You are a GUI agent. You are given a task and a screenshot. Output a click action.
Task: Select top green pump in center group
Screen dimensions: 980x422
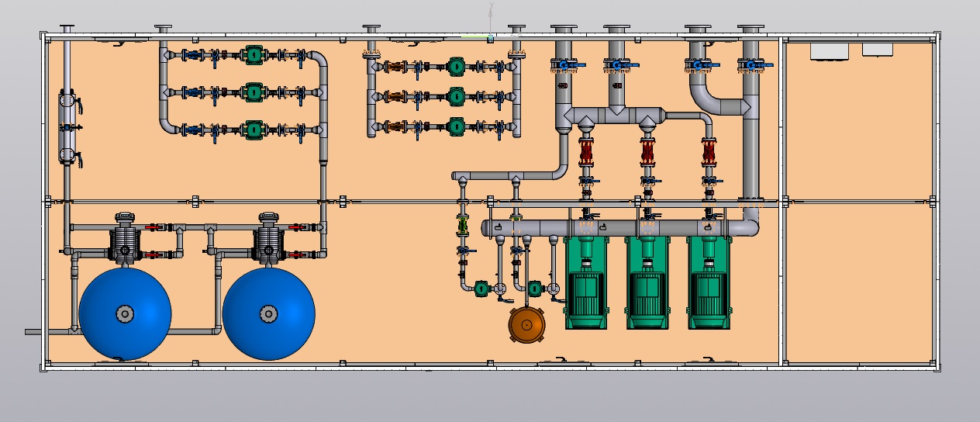coord(456,67)
